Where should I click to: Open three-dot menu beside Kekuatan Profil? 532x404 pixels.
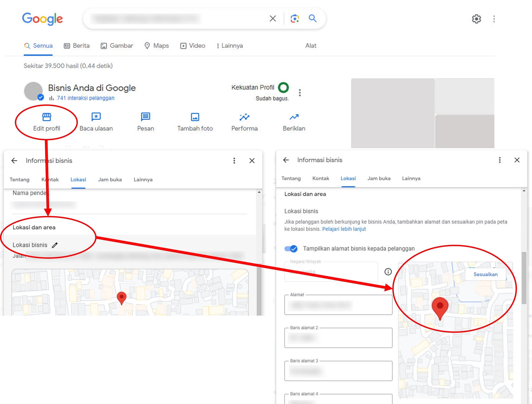tap(300, 93)
